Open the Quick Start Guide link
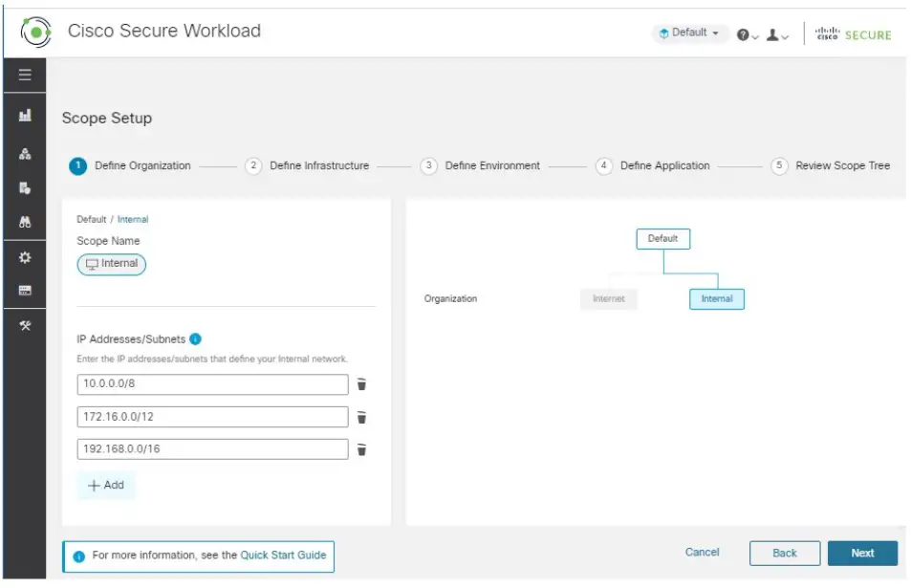Image resolution: width=911 pixels, height=588 pixels. pos(283,555)
